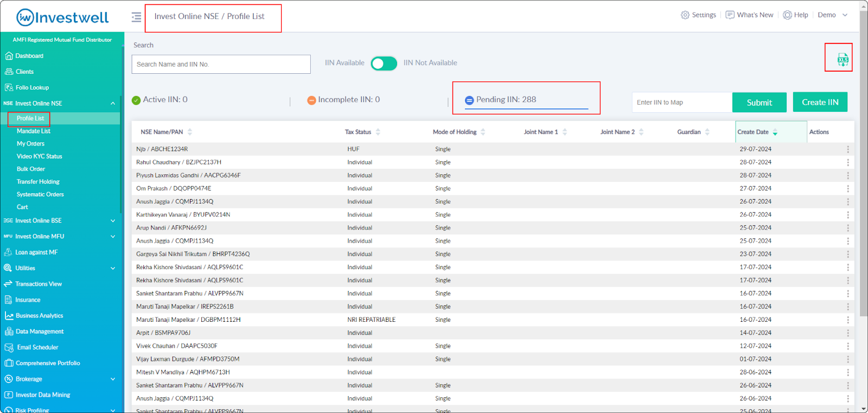
Task: Open Email Scheduler icon
Action: pyautogui.click(x=9, y=347)
